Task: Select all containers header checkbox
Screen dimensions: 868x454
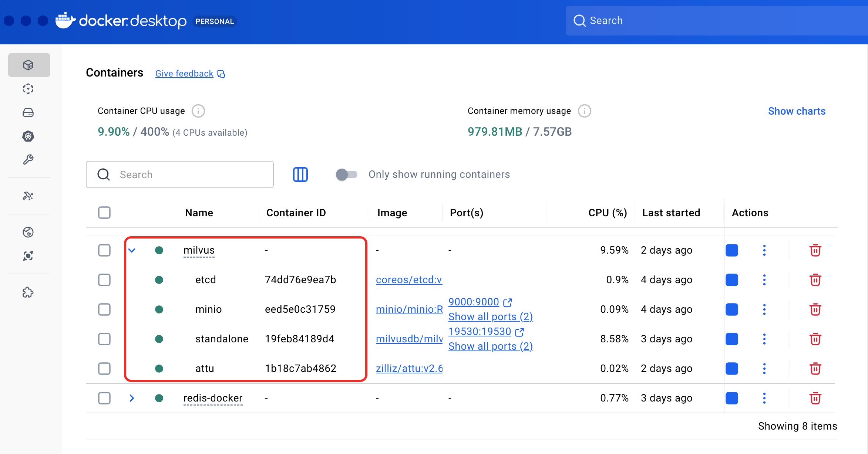Action: pyautogui.click(x=104, y=213)
